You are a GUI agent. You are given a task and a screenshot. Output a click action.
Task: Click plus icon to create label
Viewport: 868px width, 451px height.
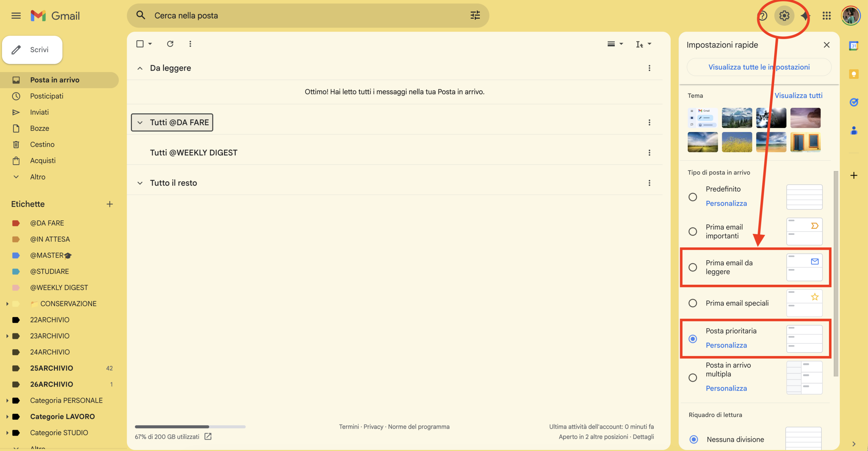110,204
